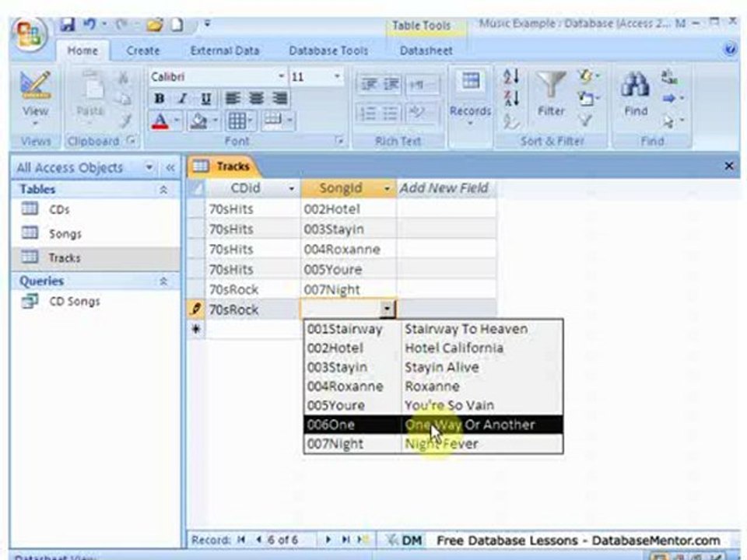The width and height of the screenshot is (747, 560).
Task: Open Records menu button
Action: pyautogui.click(x=470, y=99)
